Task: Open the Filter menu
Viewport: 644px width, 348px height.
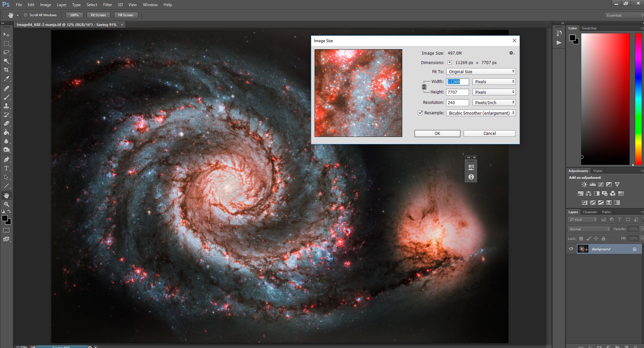Action: click(107, 5)
